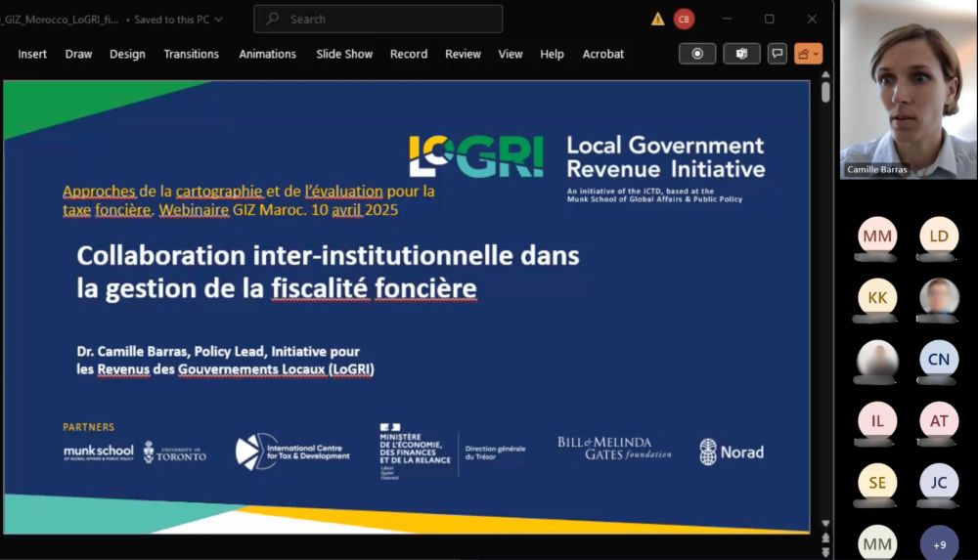Screen dimensions: 978x560
Task: Select the LD participant avatar
Action: click(x=939, y=236)
